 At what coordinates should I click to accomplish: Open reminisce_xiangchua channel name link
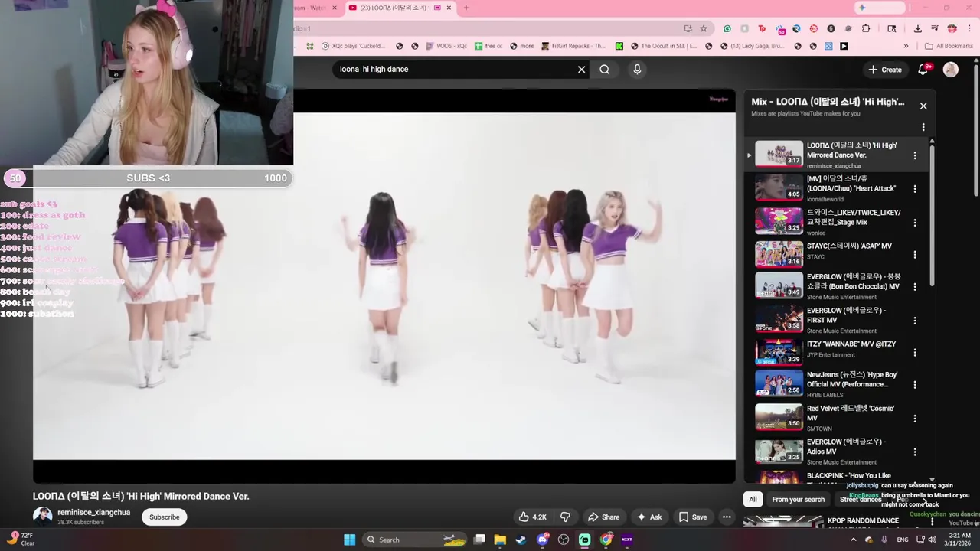(93, 512)
